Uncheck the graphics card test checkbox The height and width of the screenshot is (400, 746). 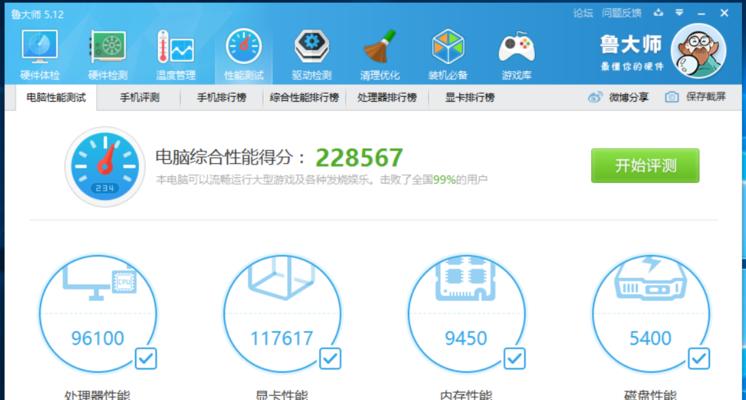tap(330, 359)
